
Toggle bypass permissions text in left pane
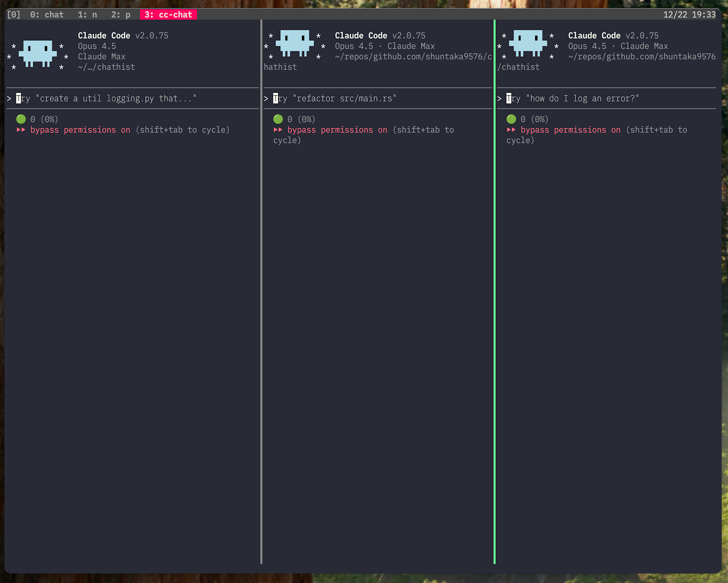pyautogui.click(x=80, y=130)
